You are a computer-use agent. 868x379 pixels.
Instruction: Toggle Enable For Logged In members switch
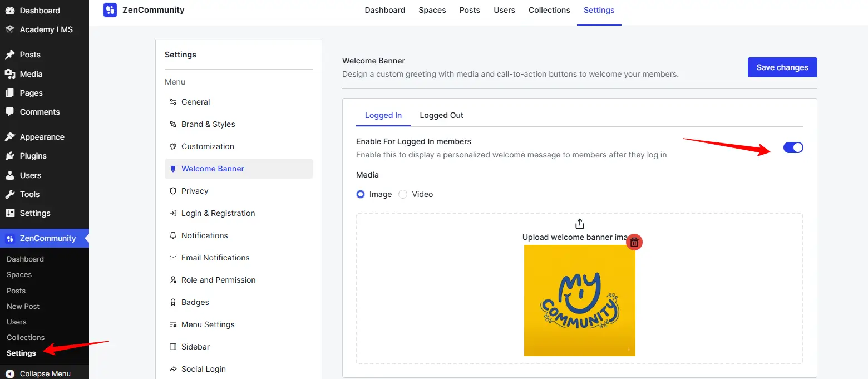793,147
